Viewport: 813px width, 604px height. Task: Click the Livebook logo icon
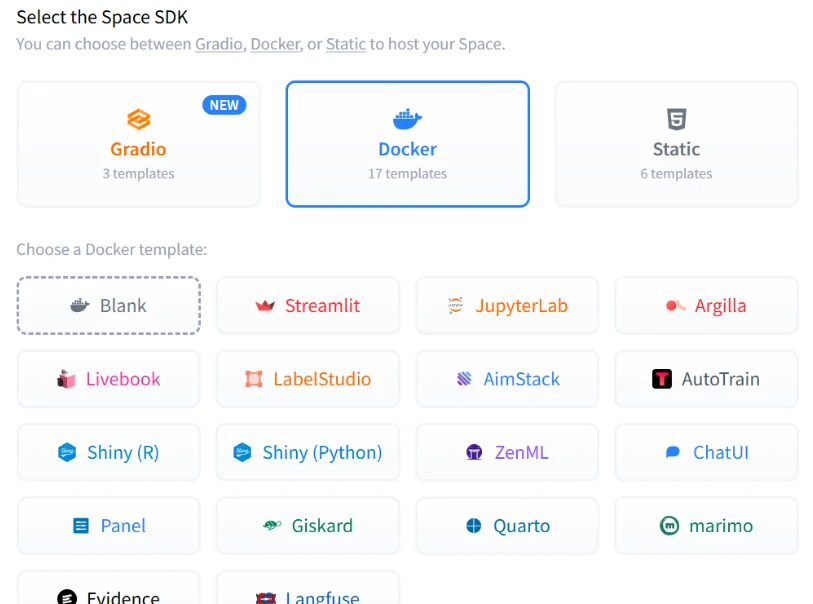(66, 379)
